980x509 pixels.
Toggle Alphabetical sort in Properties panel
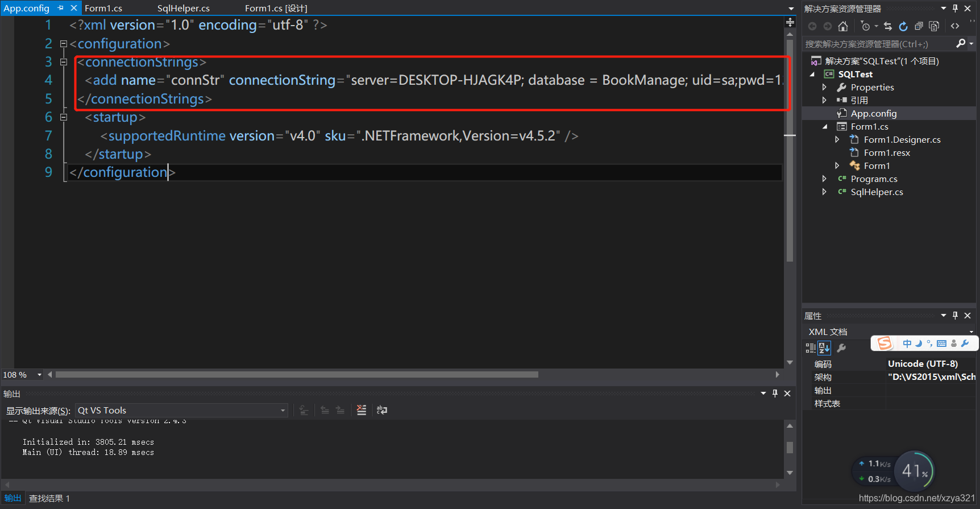824,348
